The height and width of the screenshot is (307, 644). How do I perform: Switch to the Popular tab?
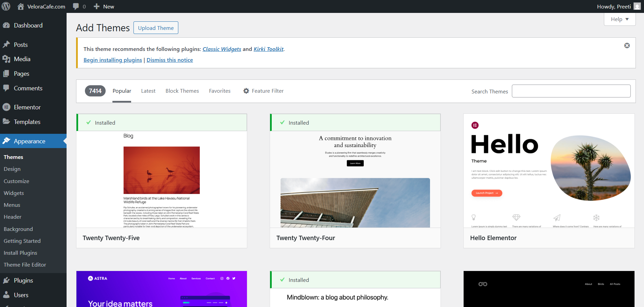pos(122,91)
